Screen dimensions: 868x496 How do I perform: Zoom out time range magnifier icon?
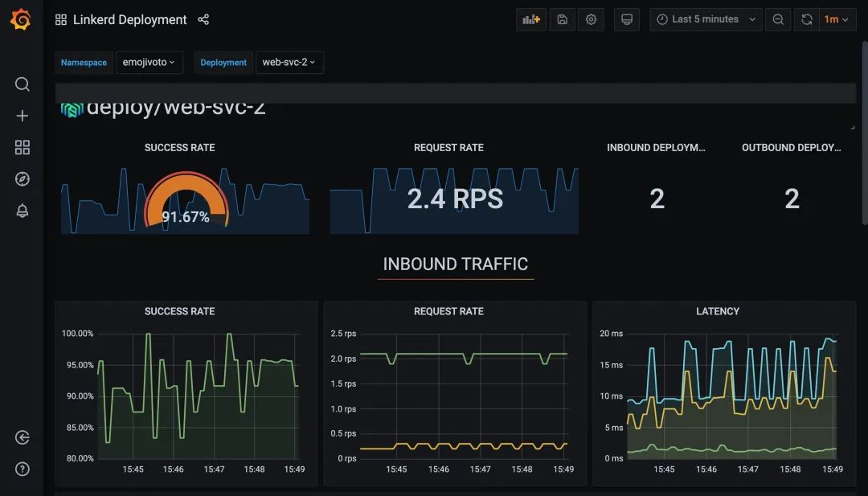click(778, 19)
